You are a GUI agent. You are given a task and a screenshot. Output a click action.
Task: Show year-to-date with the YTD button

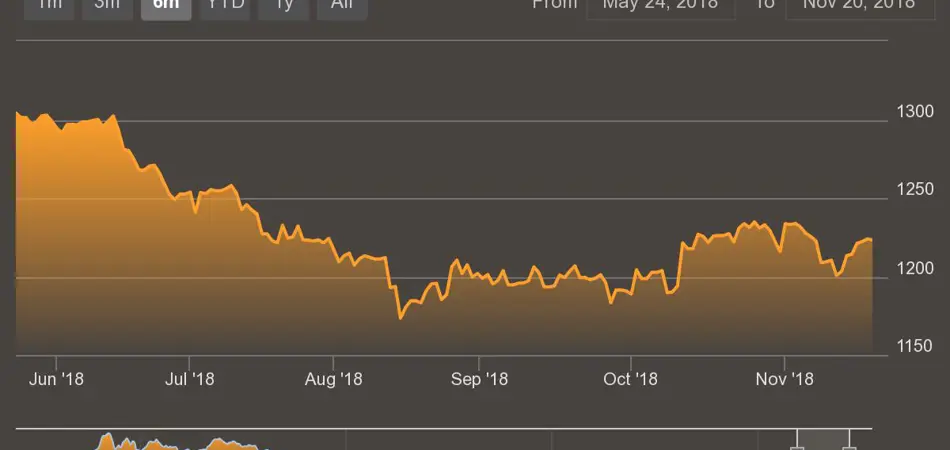click(x=224, y=6)
